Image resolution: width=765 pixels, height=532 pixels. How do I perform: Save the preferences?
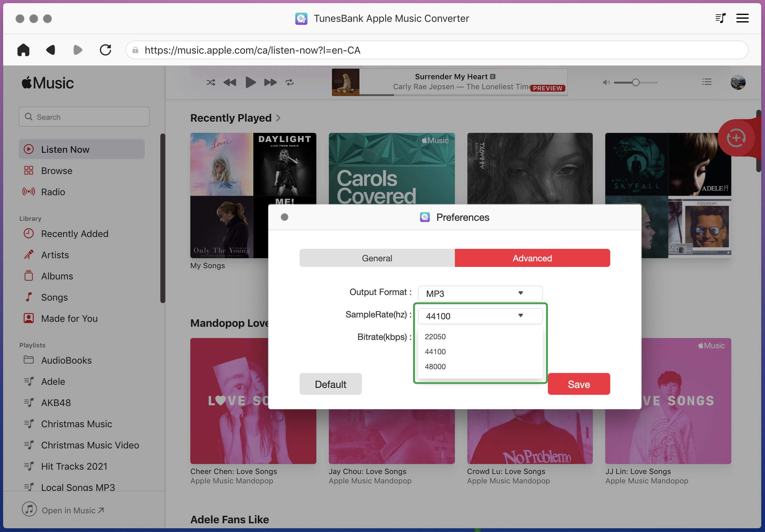click(x=579, y=384)
